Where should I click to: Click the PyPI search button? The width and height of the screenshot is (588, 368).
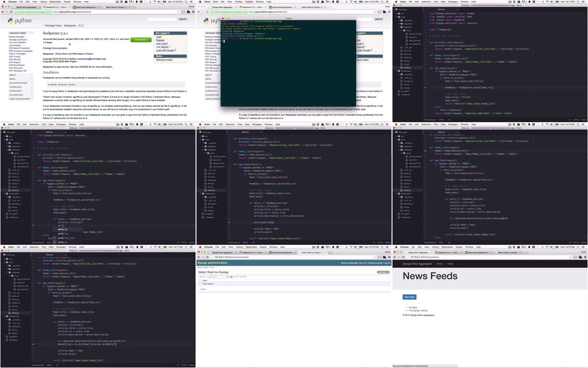point(183,19)
